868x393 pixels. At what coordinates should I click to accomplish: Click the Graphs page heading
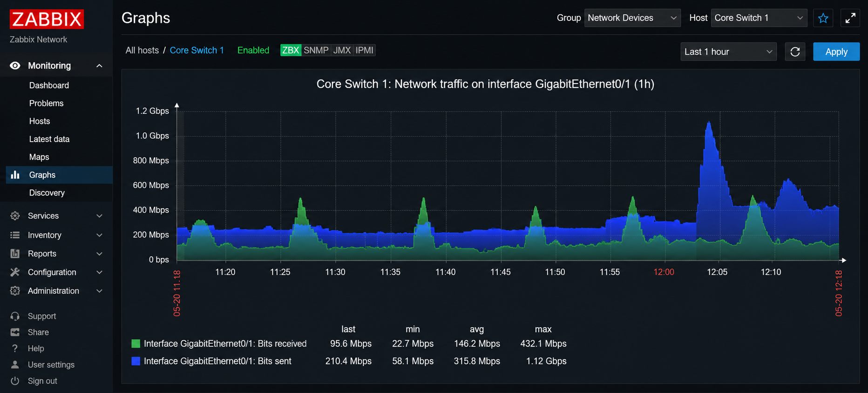pos(146,18)
